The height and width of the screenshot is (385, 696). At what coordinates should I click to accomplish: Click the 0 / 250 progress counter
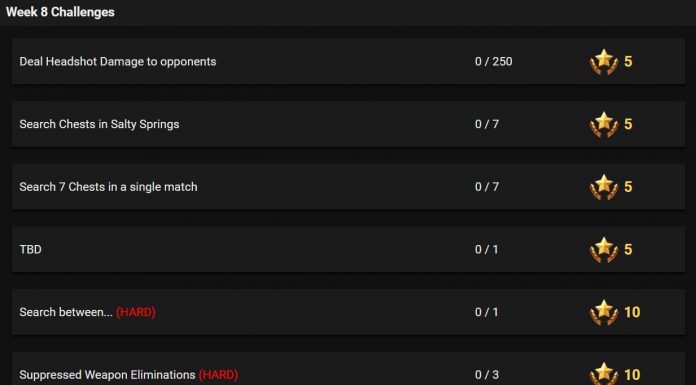coord(494,61)
